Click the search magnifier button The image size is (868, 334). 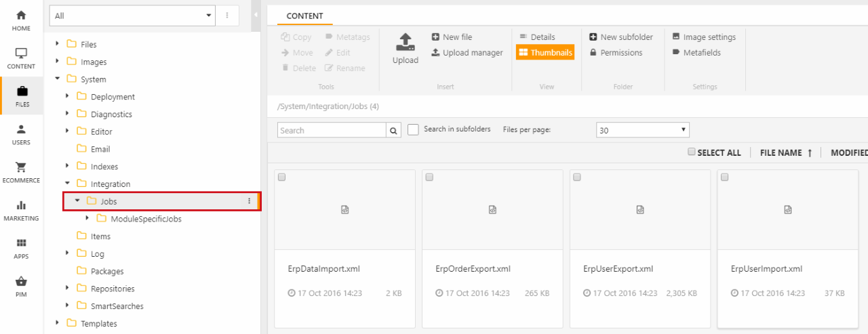click(x=394, y=130)
